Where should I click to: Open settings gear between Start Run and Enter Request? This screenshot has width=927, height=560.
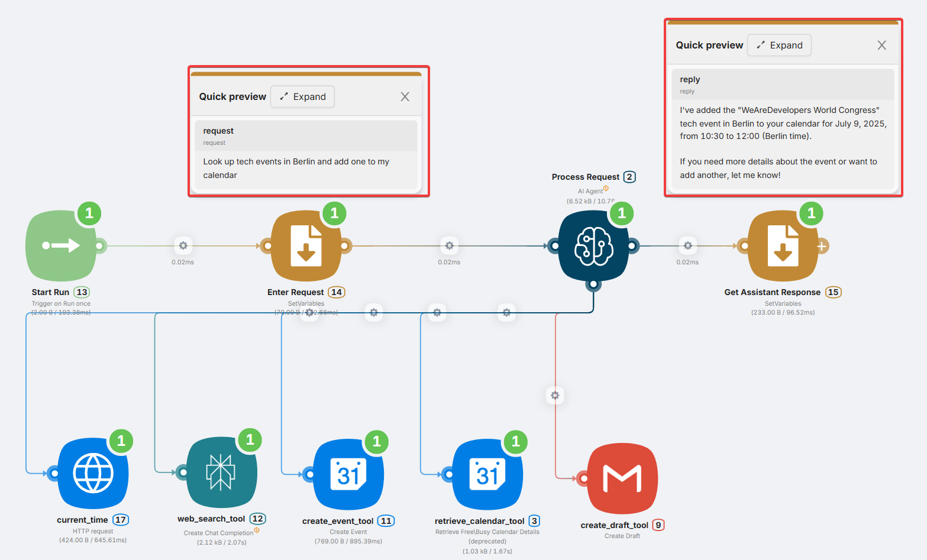[x=183, y=245]
